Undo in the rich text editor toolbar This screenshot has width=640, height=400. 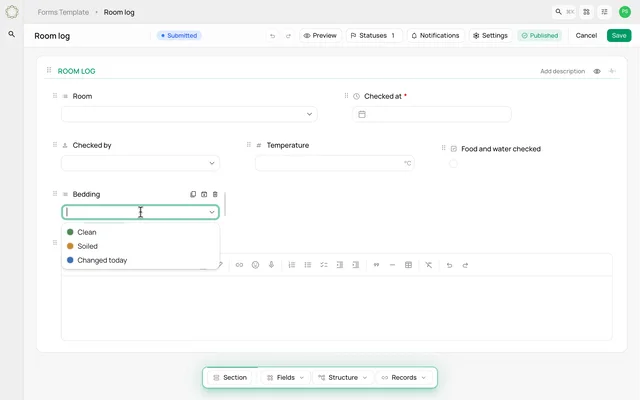pyautogui.click(x=449, y=265)
